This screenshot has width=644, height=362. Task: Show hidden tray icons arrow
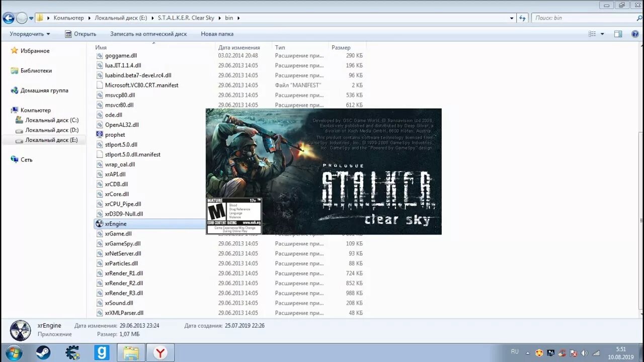pos(529,353)
